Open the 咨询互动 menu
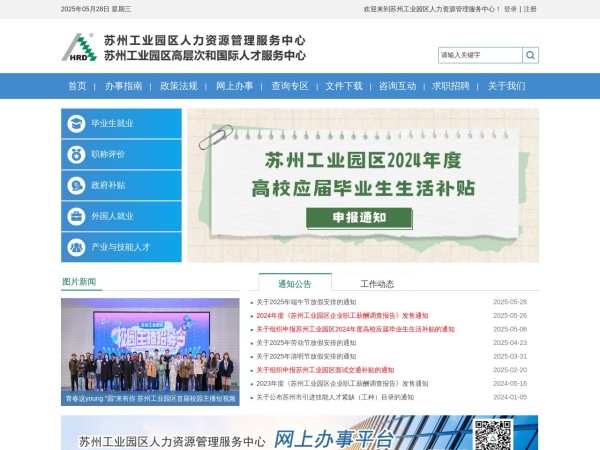 [397, 86]
